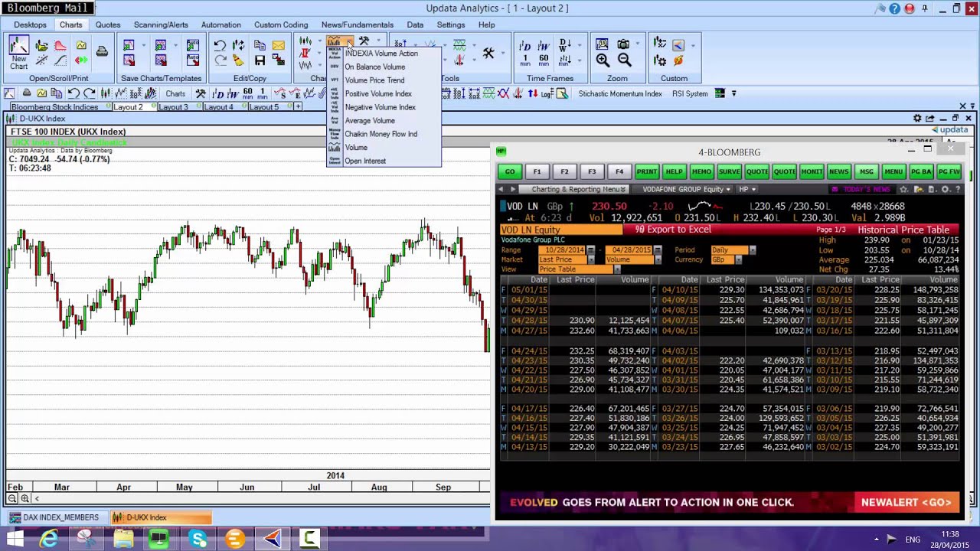Click the Charts button in second toolbar
Image resolution: width=980 pixels, height=551 pixels.
coord(175,93)
